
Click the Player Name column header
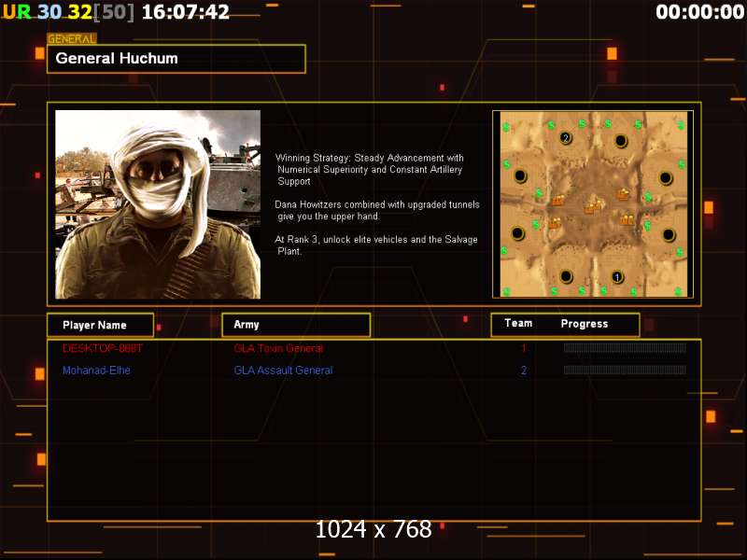coord(101,325)
